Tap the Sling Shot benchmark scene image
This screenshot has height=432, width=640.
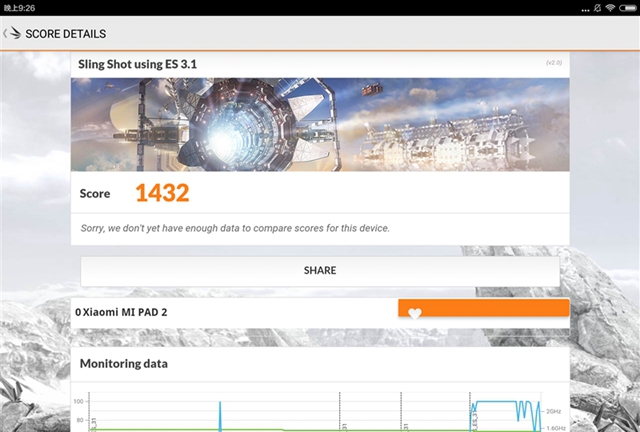320,125
